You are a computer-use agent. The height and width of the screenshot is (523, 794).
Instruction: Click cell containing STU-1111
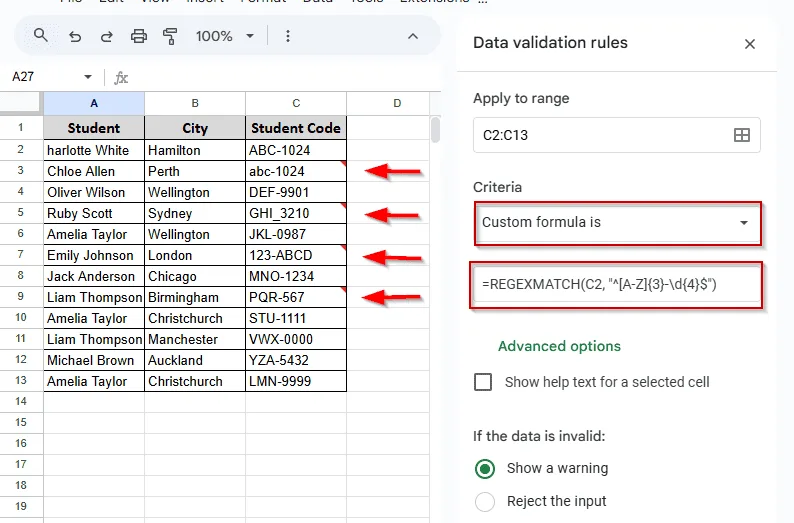coord(296,318)
